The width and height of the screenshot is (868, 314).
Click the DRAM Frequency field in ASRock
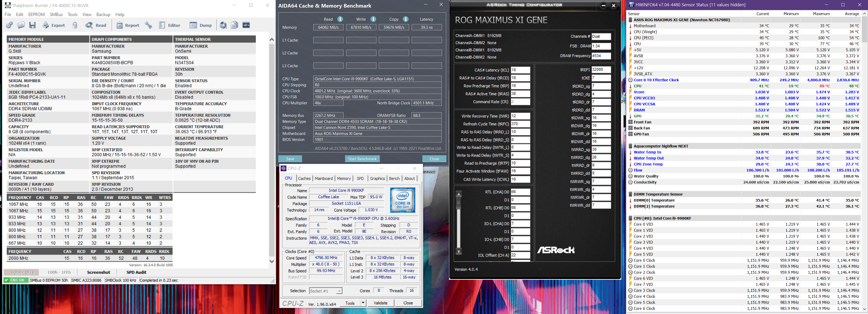(601, 56)
